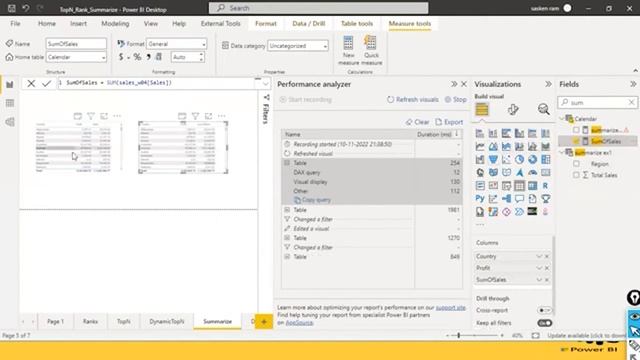Open the Report view in the left sidebar
640x360 pixels.
click(10, 85)
